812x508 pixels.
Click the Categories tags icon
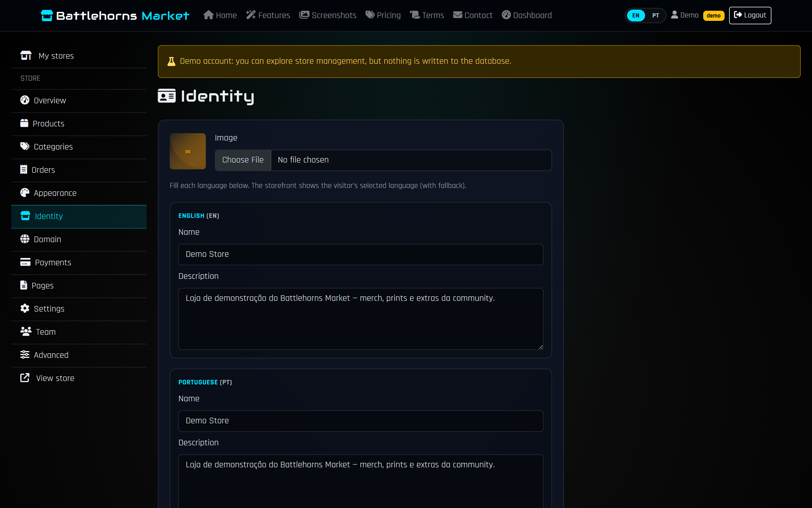pyautogui.click(x=25, y=146)
